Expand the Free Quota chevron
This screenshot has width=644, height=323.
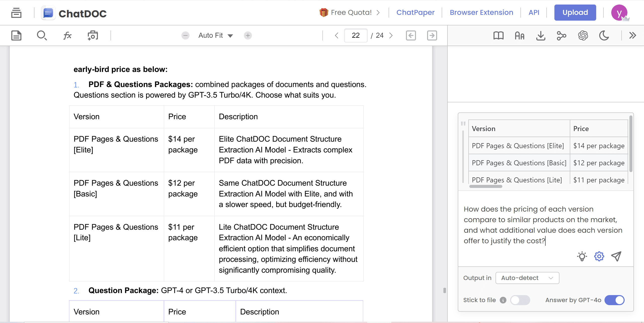click(378, 12)
